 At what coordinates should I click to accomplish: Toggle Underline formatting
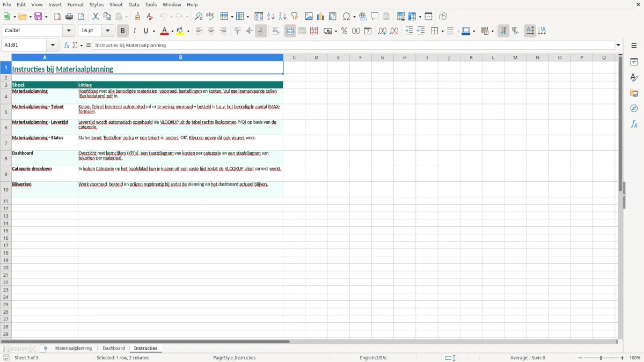145,31
